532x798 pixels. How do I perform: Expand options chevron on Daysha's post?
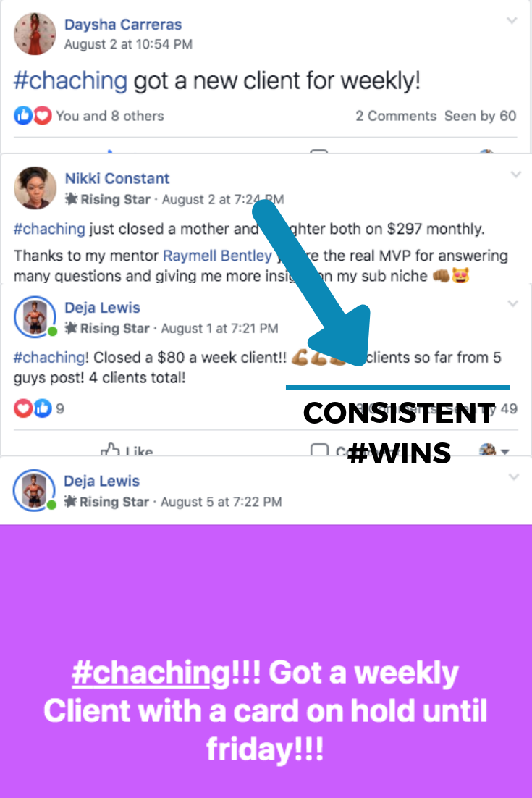coord(512,20)
